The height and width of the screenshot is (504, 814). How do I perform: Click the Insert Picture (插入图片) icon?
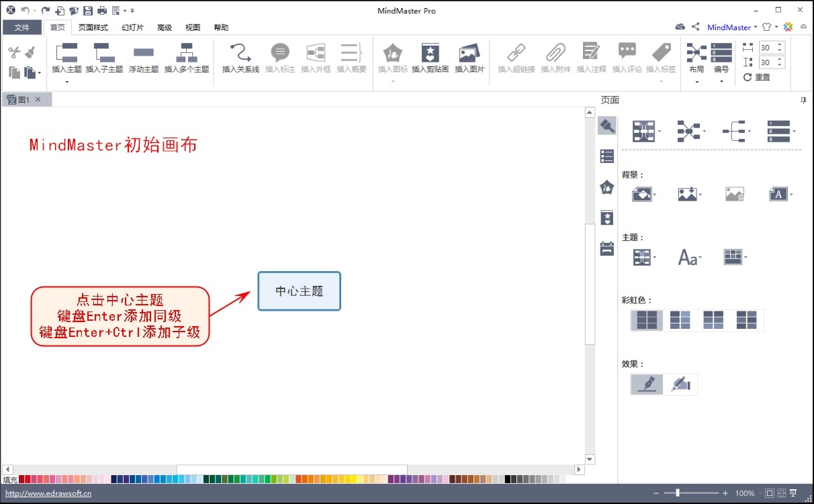(x=469, y=53)
